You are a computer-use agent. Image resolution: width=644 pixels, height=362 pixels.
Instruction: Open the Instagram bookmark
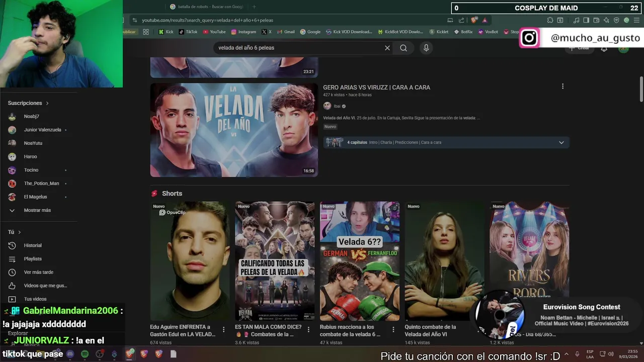pyautogui.click(x=244, y=32)
